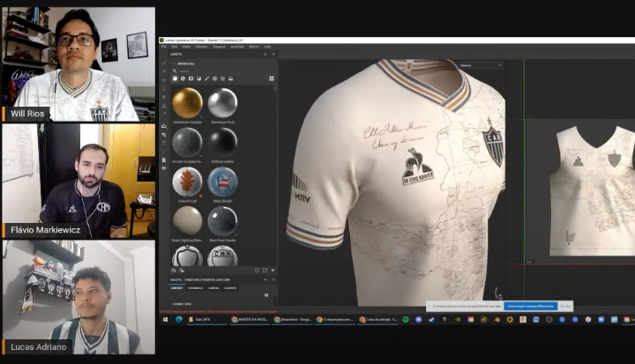Viewport: 635px width, 364px height.
Task: Switch assets grid thumbnail size icon
Action: (x=272, y=78)
